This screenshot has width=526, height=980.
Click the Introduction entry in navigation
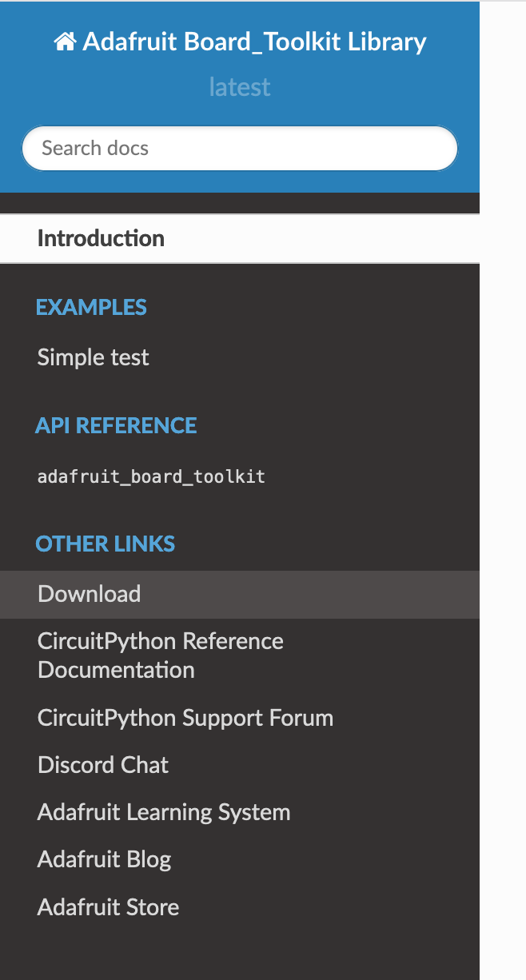(100, 237)
